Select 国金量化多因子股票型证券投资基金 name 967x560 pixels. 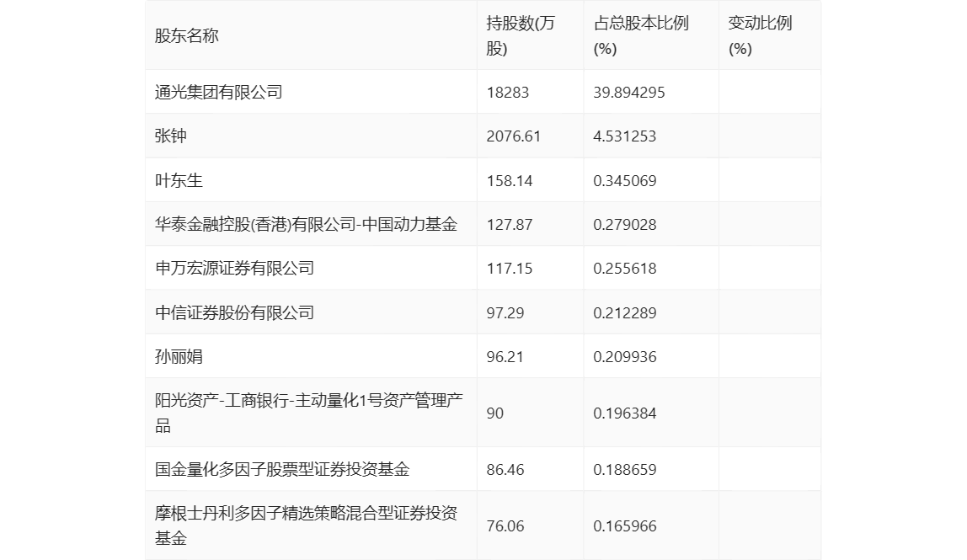coord(282,469)
